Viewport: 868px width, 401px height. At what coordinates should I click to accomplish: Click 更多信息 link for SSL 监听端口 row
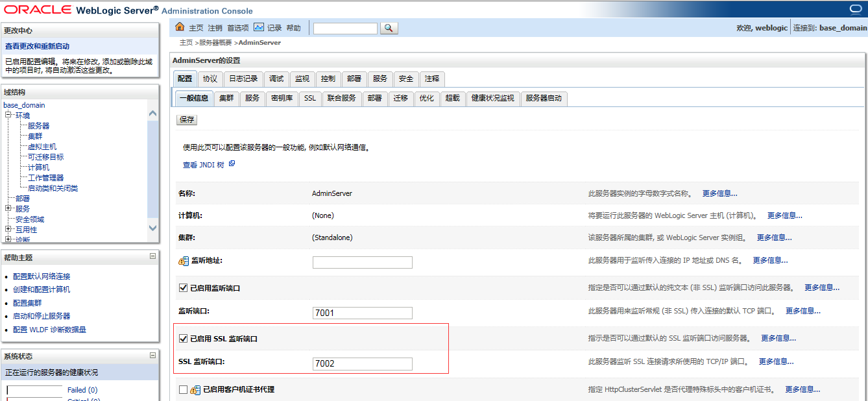tap(776, 361)
